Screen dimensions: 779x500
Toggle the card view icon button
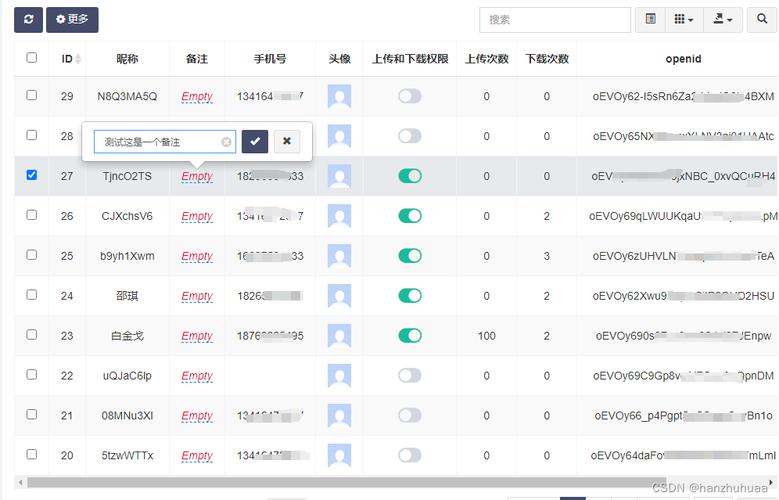[650, 20]
